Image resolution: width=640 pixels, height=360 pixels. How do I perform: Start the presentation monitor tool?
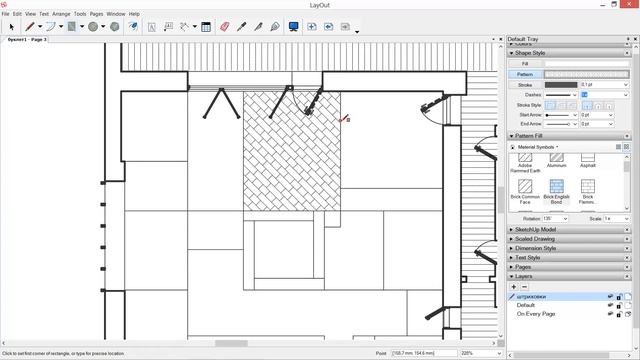[x=293, y=27]
